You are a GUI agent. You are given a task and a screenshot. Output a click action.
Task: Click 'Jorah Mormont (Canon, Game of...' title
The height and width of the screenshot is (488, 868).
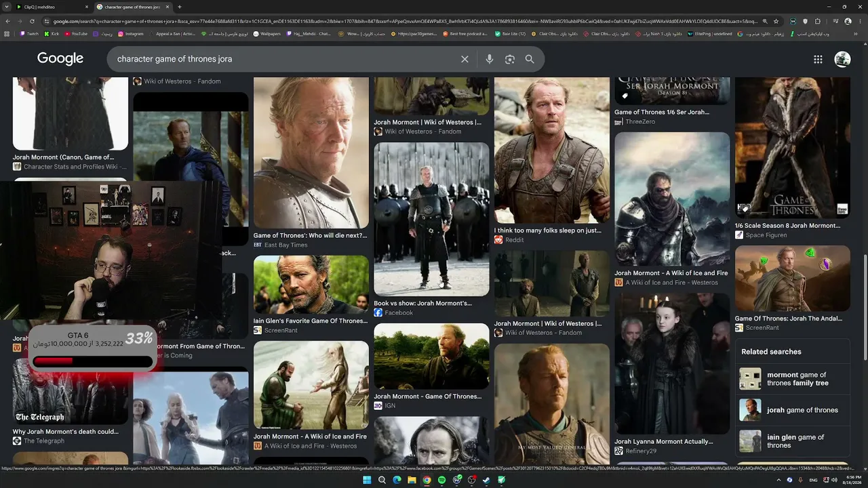pos(64,157)
